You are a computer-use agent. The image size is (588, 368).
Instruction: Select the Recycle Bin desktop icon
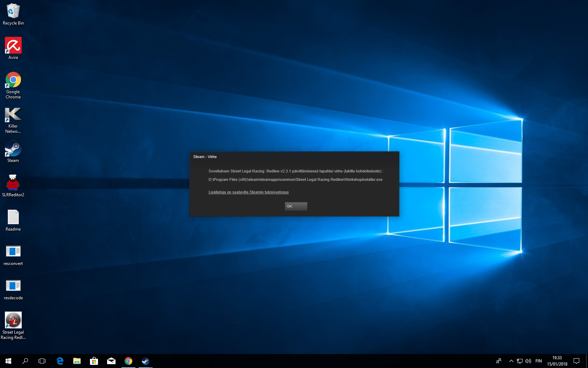[13, 14]
